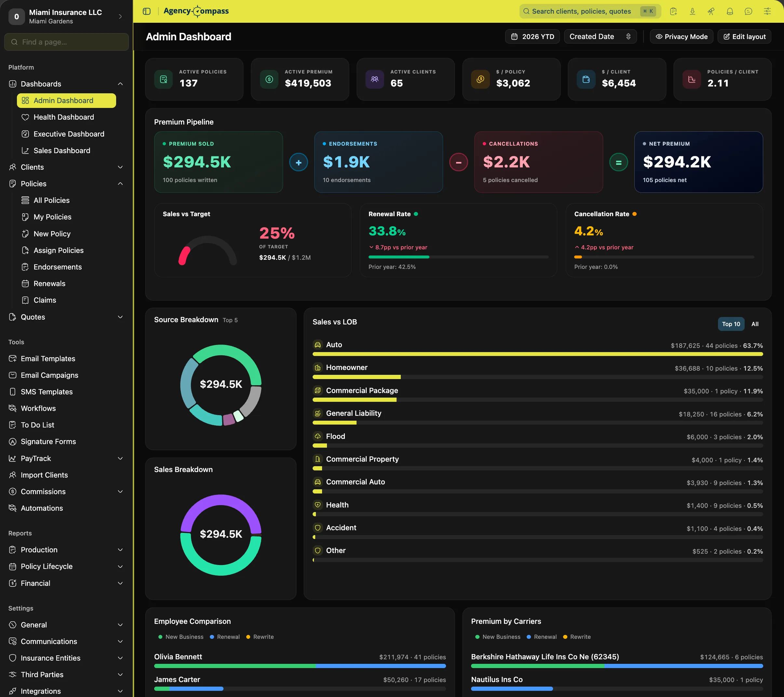This screenshot has width=784, height=697.
Task: Click the Active Clients people icon
Action: (375, 79)
